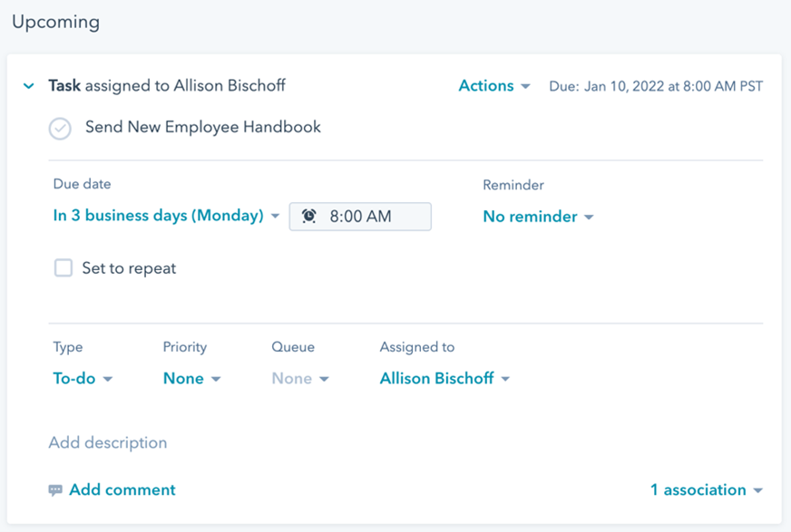Change assignee Allison Bischoff dropdown
The height and width of the screenshot is (532, 791).
[x=444, y=378]
